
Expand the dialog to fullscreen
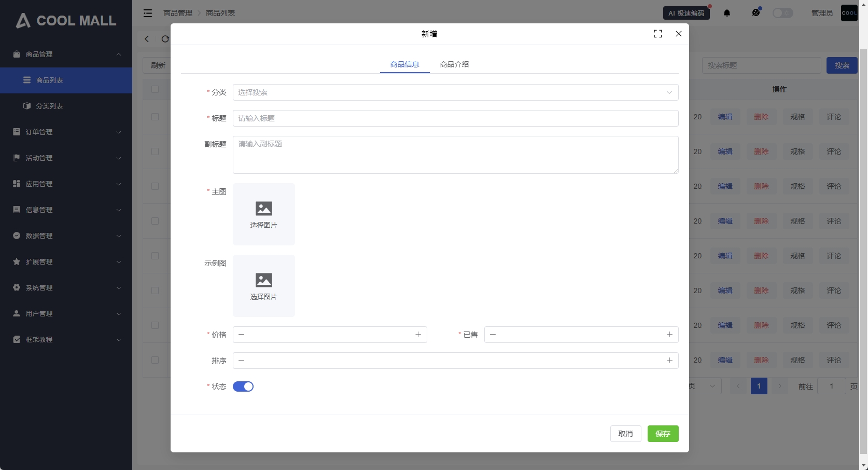[658, 34]
